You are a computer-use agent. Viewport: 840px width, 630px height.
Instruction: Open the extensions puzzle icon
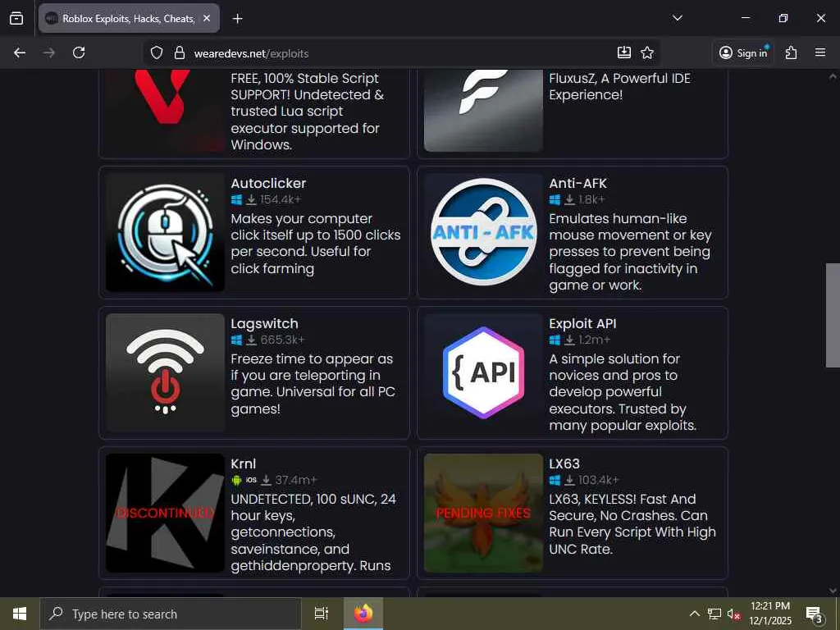[792, 52]
